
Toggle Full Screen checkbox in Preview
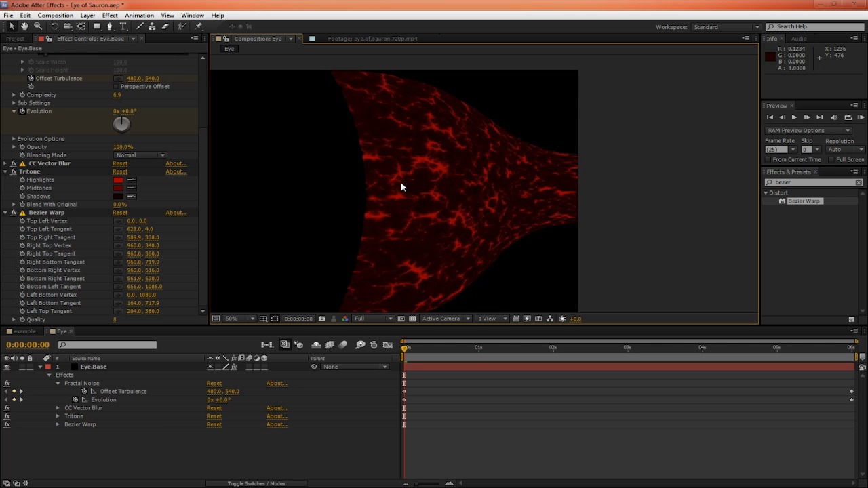pyautogui.click(x=831, y=160)
